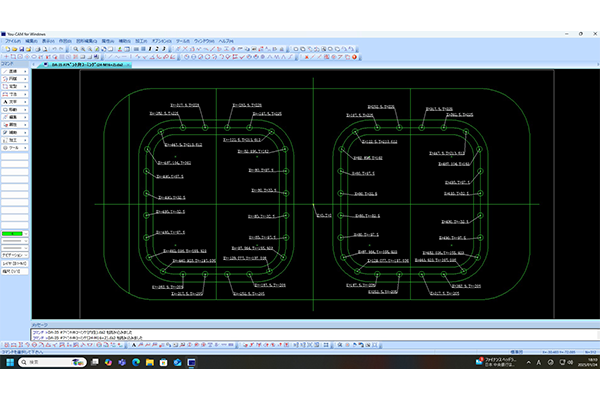600x400 pixels.
Task: Click the green color swatch
Action: pyautogui.click(x=12, y=233)
